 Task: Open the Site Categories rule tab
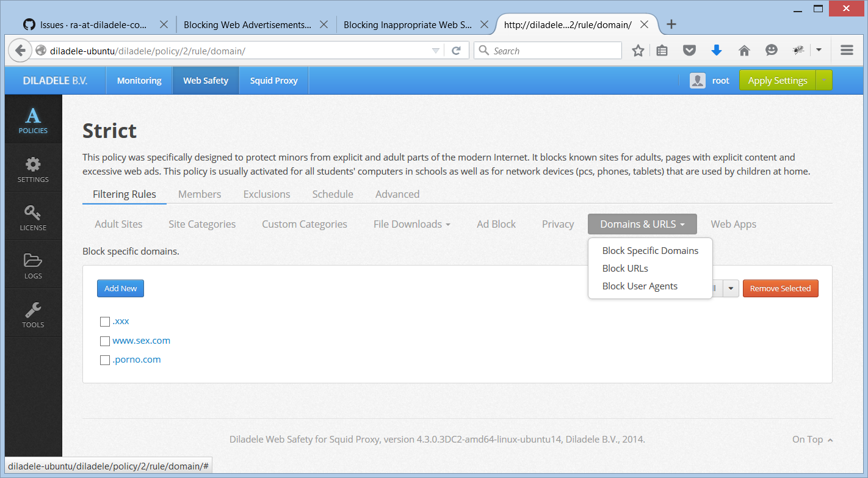pyautogui.click(x=202, y=224)
